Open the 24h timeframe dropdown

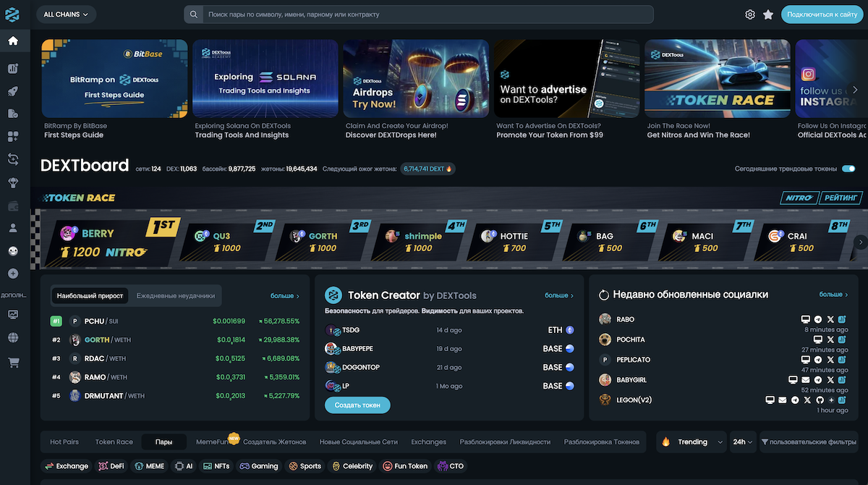[743, 442]
